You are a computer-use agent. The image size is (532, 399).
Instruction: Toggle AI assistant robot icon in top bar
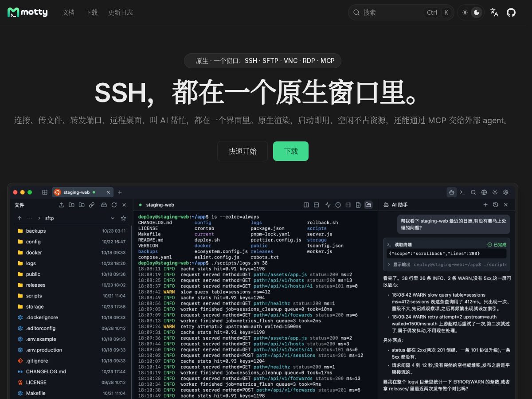pyautogui.click(x=452, y=192)
